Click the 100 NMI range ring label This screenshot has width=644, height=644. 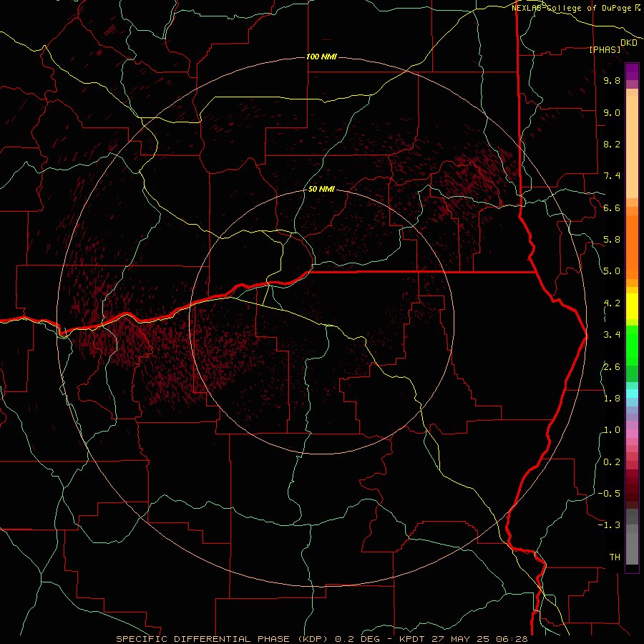click(321, 57)
